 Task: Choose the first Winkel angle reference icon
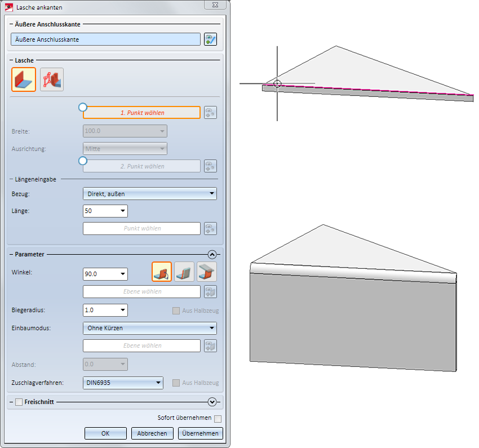[x=162, y=273]
